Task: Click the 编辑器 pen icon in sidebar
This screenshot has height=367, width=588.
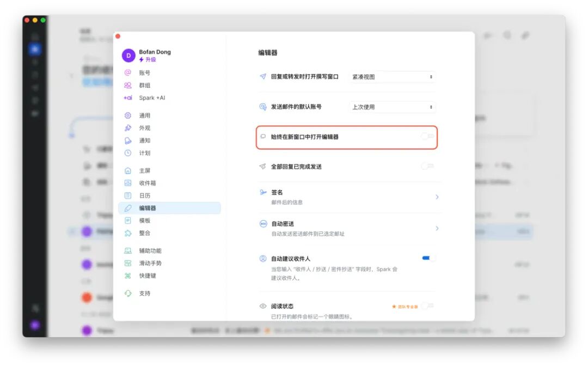Action: tap(128, 208)
